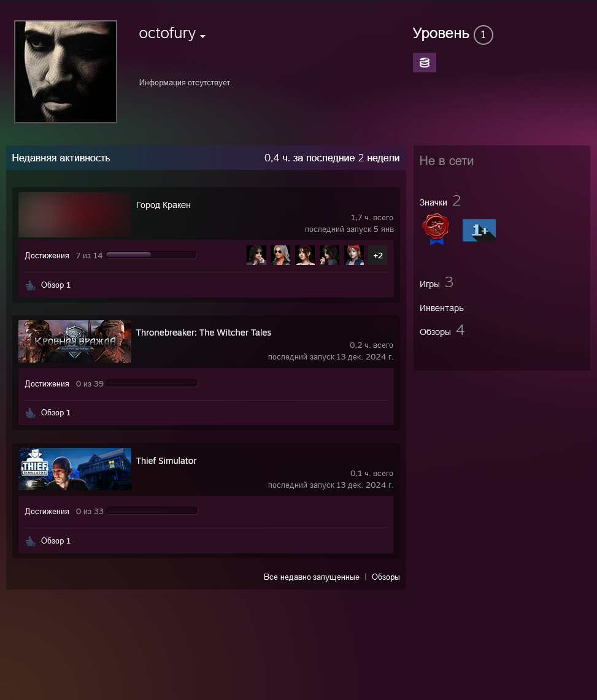597x700 pixels.
Task: Click the Информация отсутствует text
Action: tap(185, 83)
